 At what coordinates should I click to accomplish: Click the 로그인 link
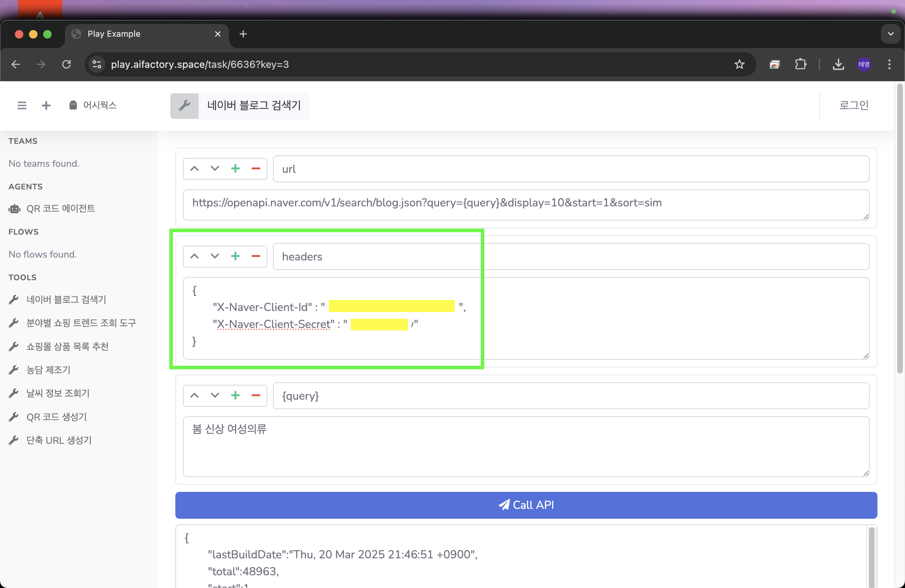854,105
